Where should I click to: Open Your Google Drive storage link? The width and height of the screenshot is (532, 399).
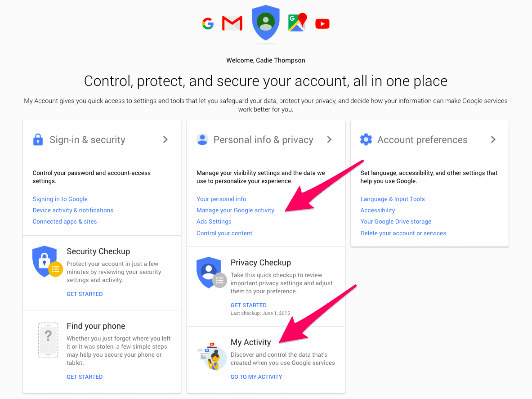pyautogui.click(x=396, y=221)
